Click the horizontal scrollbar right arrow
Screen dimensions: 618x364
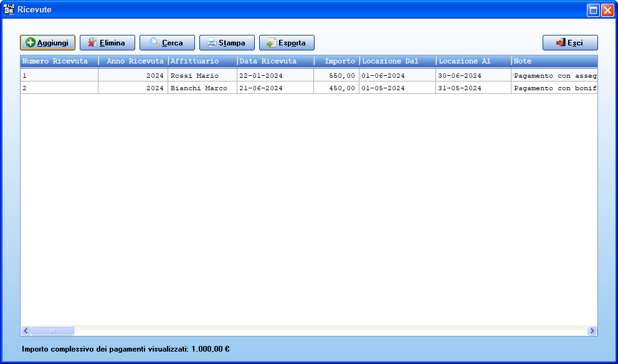pyautogui.click(x=592, y=330)
